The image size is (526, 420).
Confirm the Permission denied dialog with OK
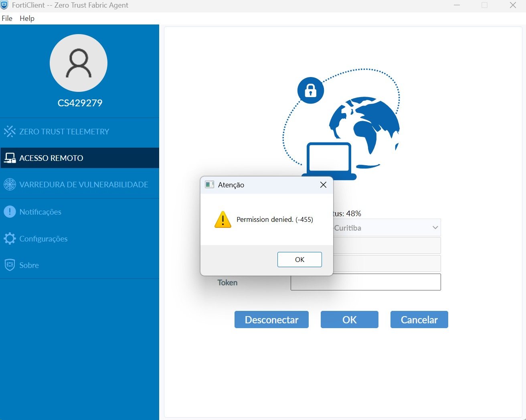(x=299, y=260)
